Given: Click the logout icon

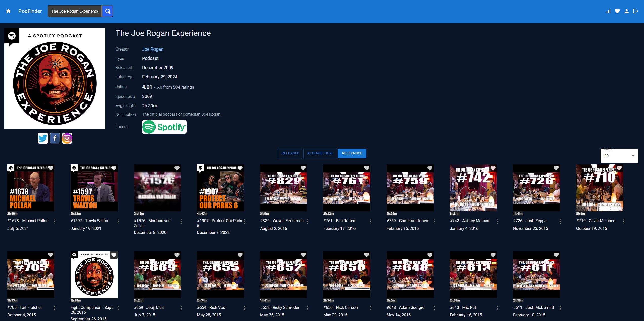Looking at the screenshot, I should pos(636,11).
